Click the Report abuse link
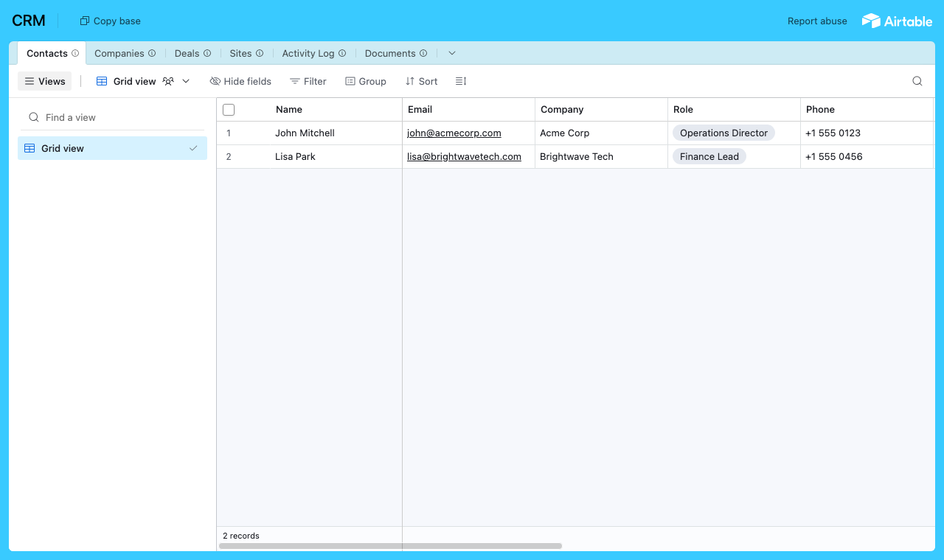Screen dimensions: 944x560 pos(817,21)
